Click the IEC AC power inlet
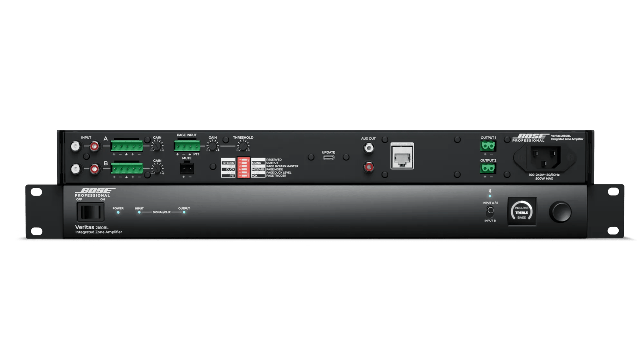 click(x=545, y=158)
